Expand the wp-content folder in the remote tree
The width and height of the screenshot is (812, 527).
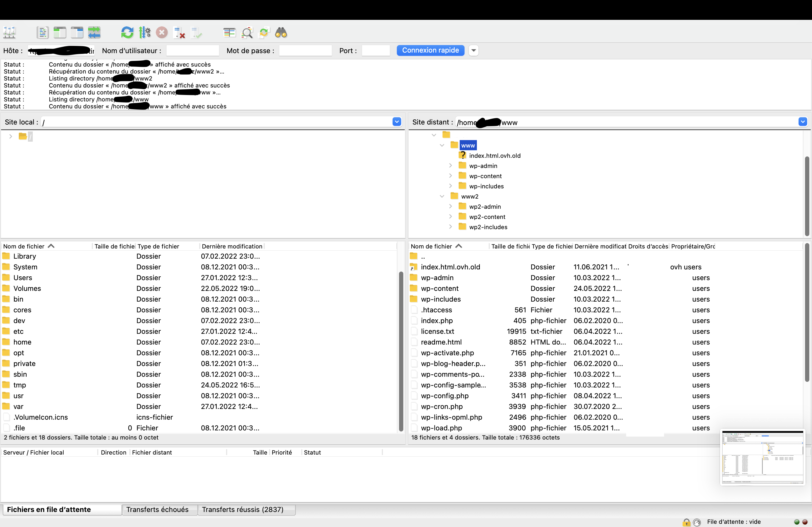click(450, 176)
